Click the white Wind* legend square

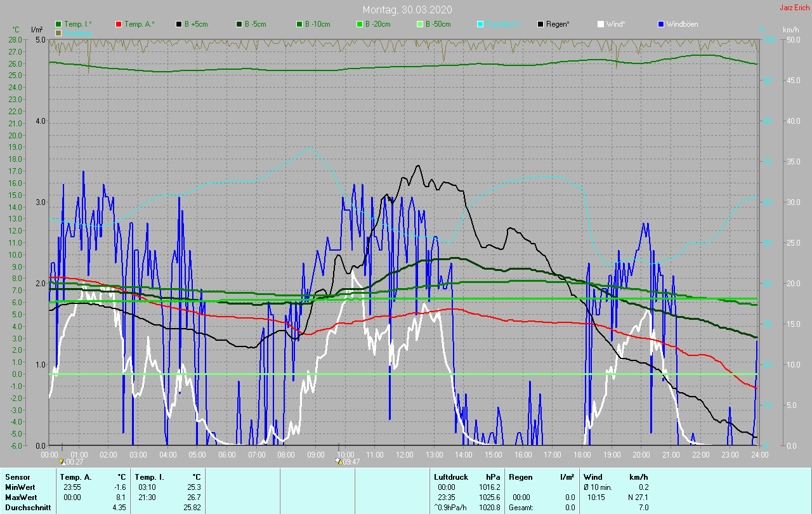coord(601,24)
